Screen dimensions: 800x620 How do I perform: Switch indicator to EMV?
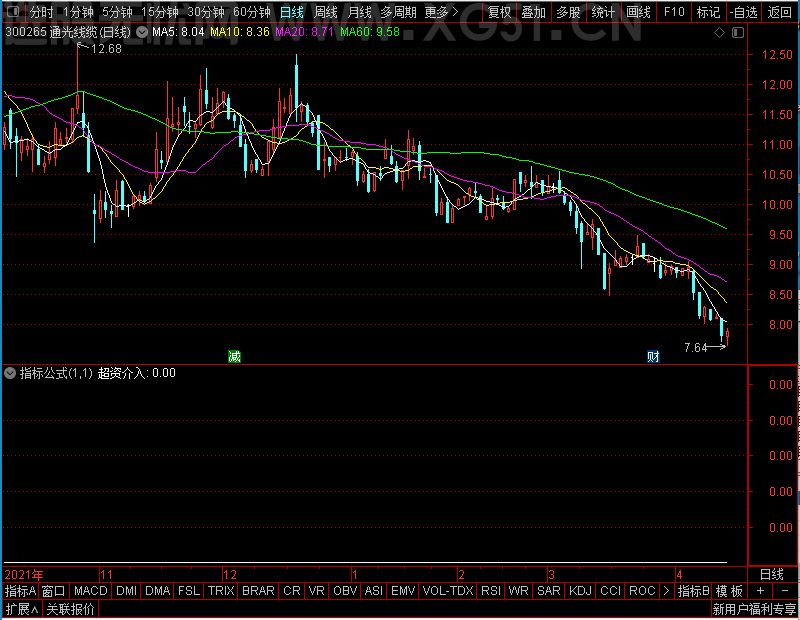(x=403, y=591)
